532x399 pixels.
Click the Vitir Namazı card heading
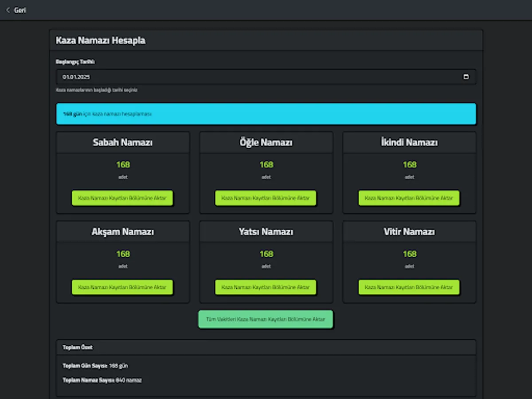pyautogui.click(x=409, y=231)
